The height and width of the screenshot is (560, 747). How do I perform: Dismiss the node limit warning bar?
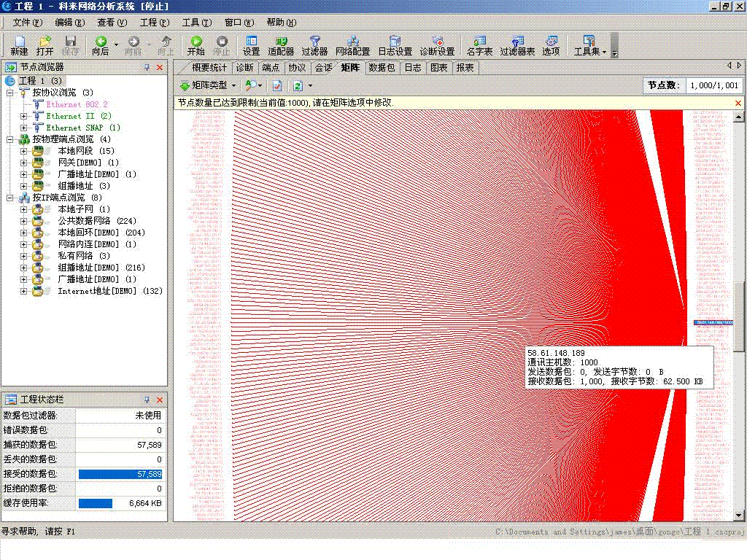pos(738,103)
